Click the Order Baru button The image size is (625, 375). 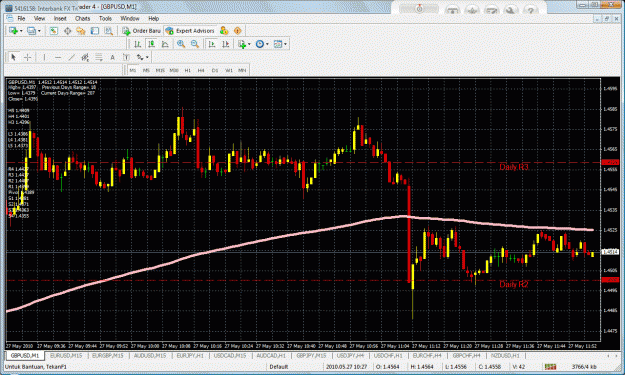(142, 31)
